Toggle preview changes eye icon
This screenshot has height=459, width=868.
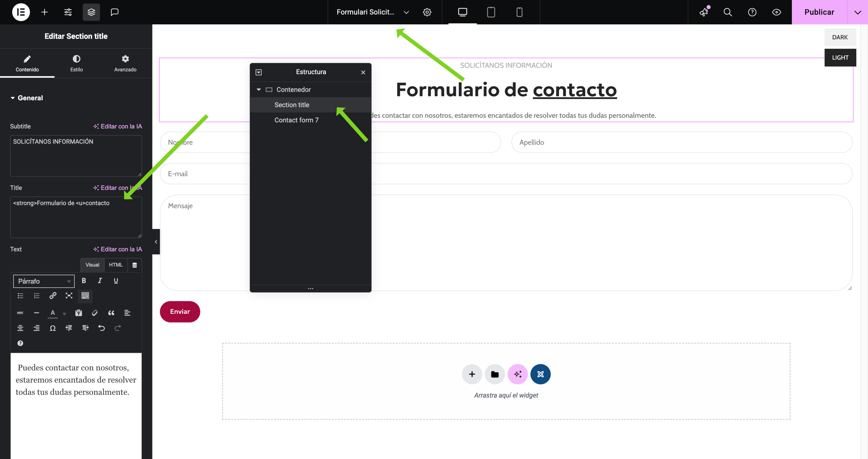pos(776,12)
